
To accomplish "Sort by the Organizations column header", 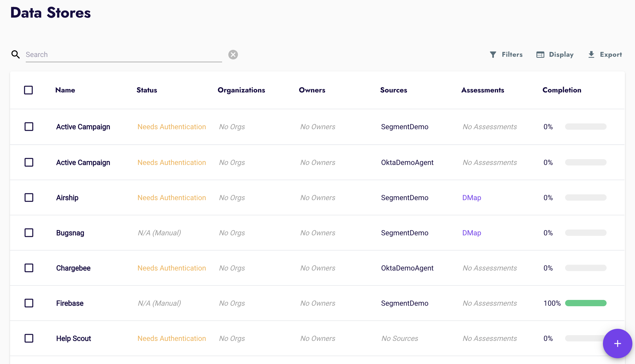I will click(x=241, y=90).
